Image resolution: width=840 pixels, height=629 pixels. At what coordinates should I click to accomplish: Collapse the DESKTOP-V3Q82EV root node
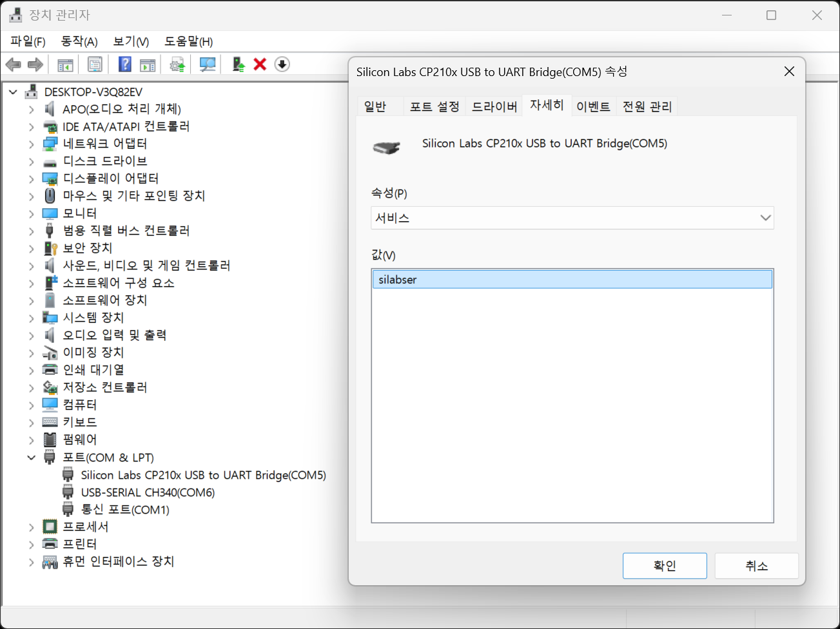(13, 92)
